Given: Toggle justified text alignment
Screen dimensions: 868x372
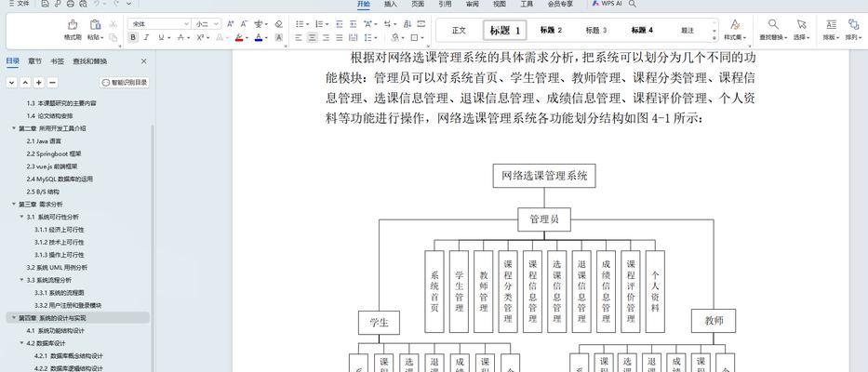Looking at the screenshot, I should (339, 37).
